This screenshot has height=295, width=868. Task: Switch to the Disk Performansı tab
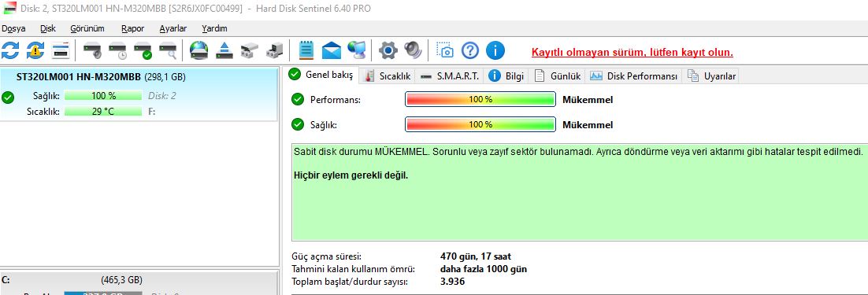(x=634, y=76)
